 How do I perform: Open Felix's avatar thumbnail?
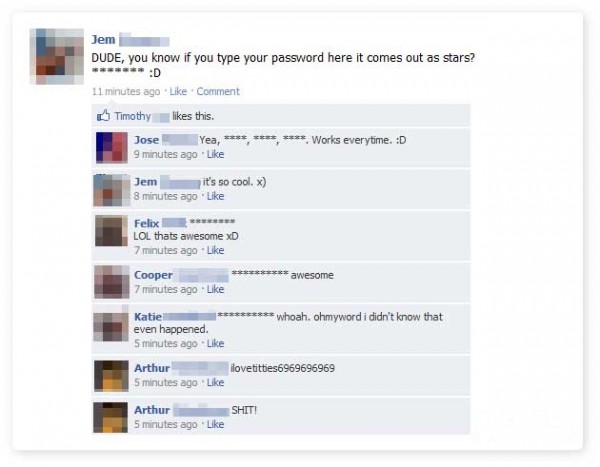pyautogui.click(x=111, y=230)
